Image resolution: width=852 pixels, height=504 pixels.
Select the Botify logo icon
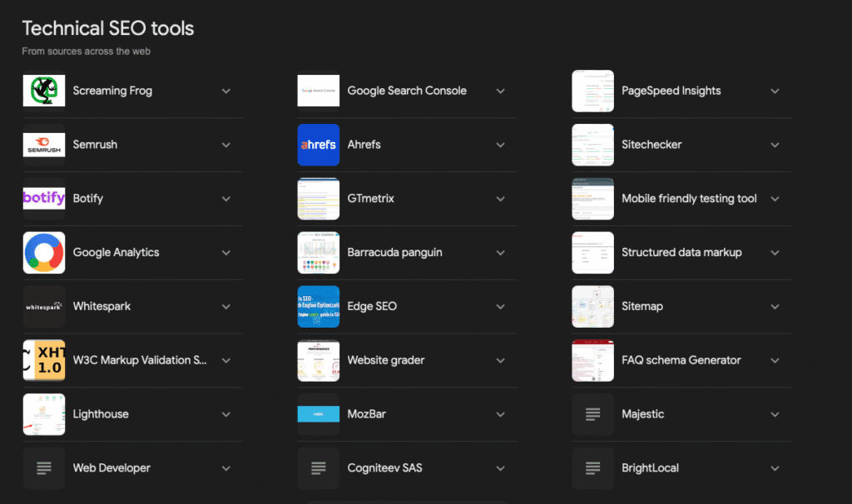pyautogui.click(x=44, y=199)
